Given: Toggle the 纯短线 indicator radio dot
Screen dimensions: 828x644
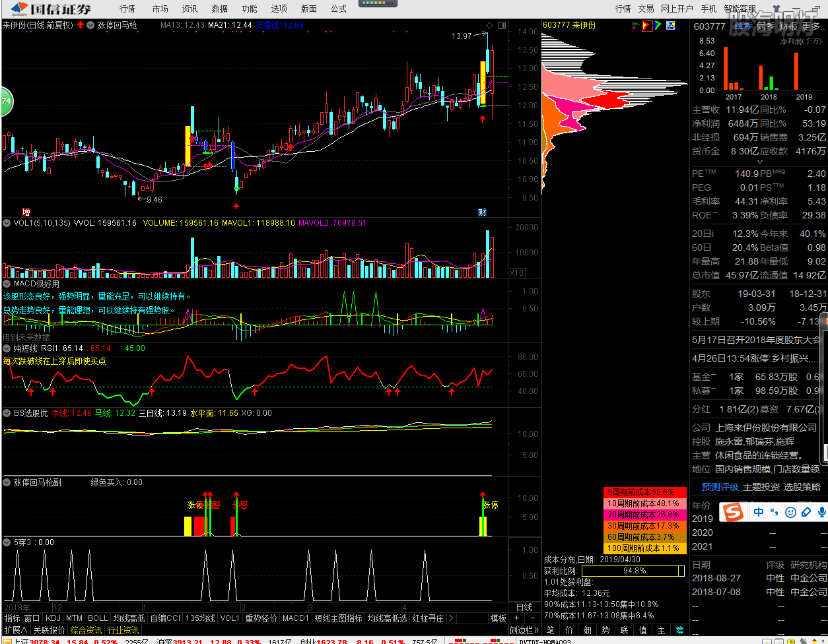Looking at the screenshot, I should (x=7, y=348).
